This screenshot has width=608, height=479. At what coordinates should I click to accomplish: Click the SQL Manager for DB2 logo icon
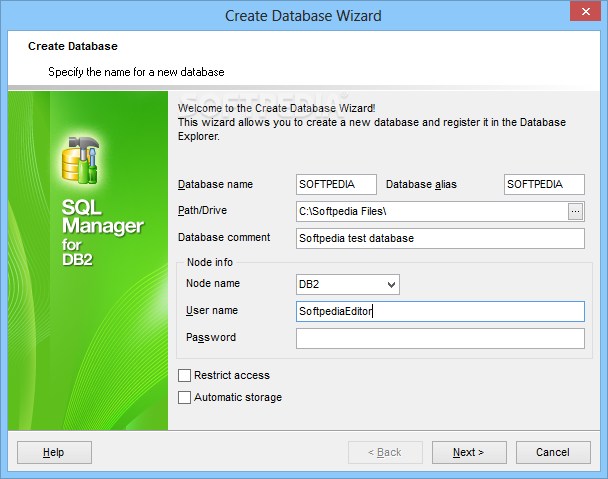[x=81, y=160]
